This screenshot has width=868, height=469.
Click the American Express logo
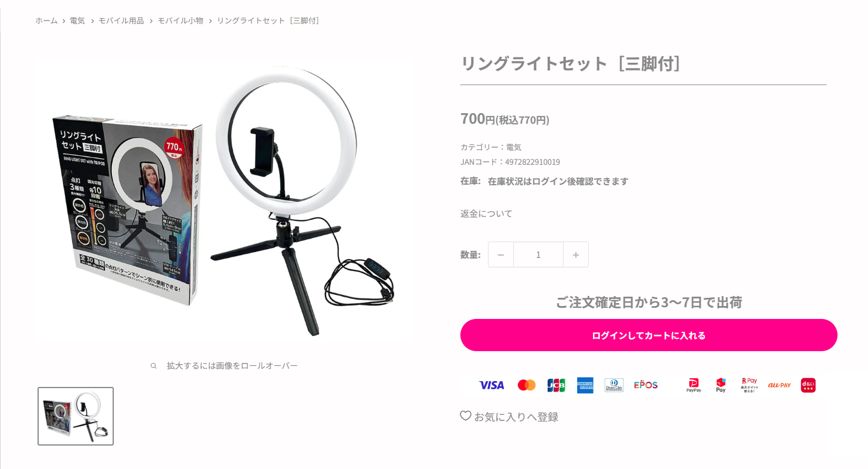585,385
